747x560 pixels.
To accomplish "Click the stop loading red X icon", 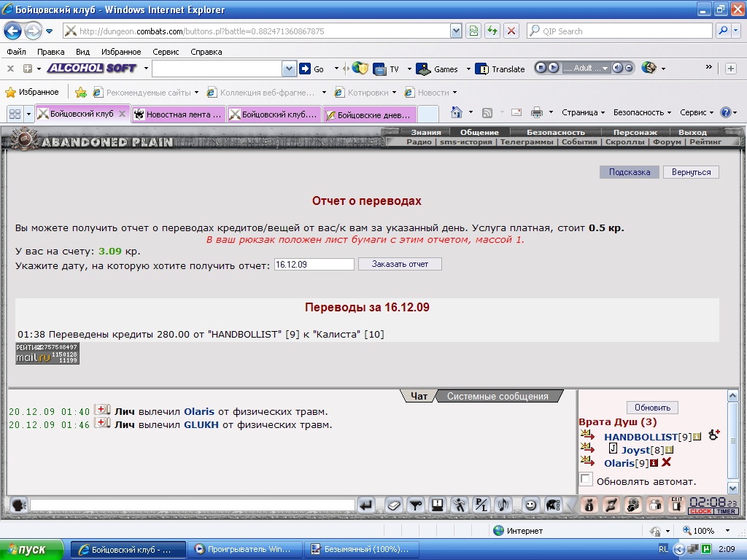I will (511, 31).
